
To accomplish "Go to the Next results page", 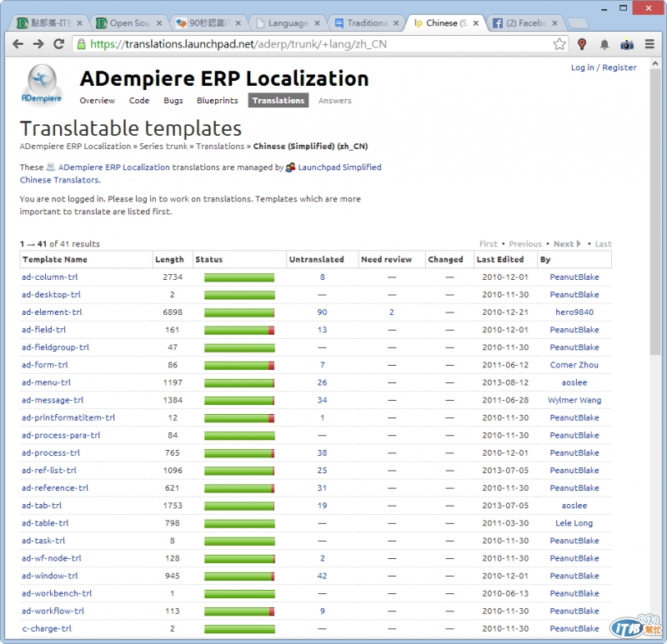I will point(567,244).
